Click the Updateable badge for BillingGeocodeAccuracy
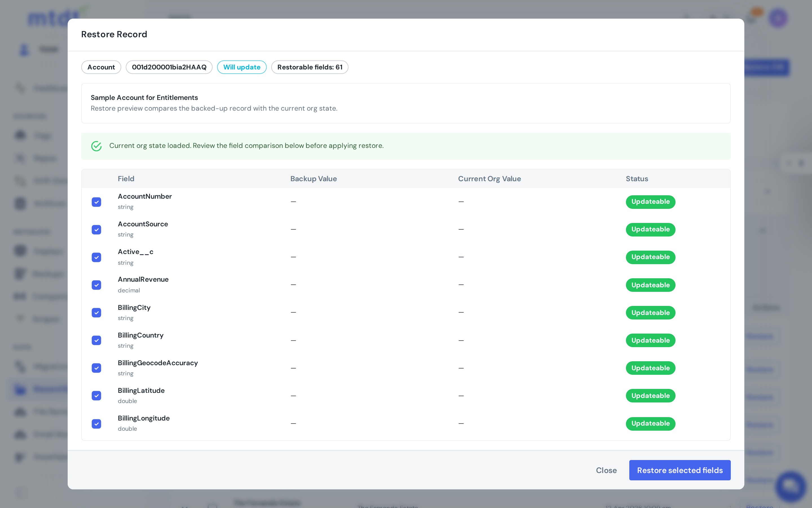The height and width of the screenshot is (508, 812). (x=650, y=368)
